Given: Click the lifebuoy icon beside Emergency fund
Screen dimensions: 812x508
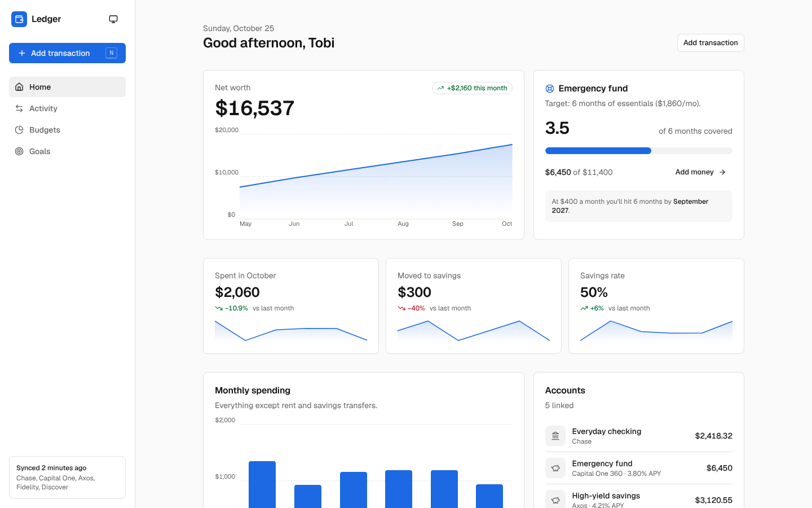Looking at the screenshot, I should (550, 89).
